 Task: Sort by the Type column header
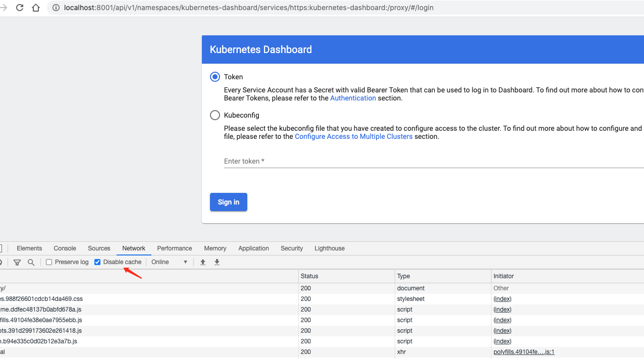click(443, 276)
